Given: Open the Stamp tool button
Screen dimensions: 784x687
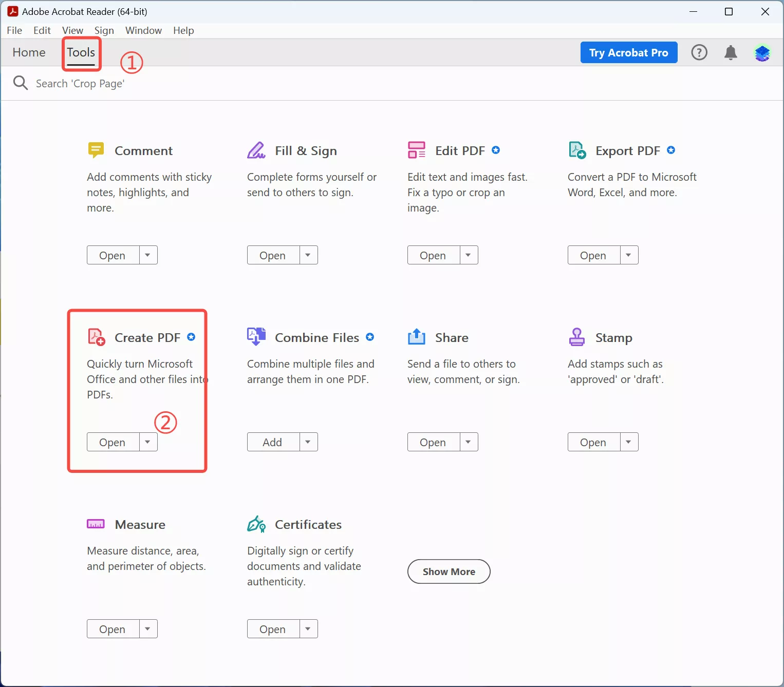Looking at the screenshot, I should click(x=593, y=442).
